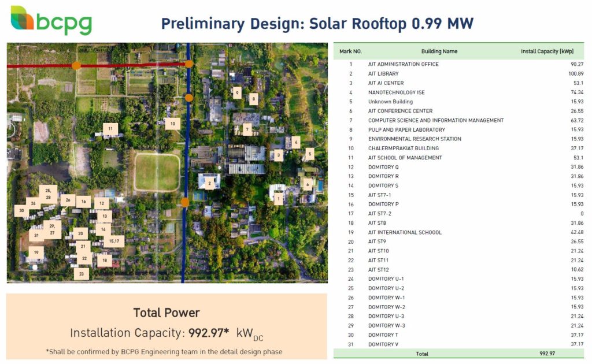Click the Total row showing 992.97
Image resolution: width=592 pixels, height=364 pixels.
click(423, 354)
